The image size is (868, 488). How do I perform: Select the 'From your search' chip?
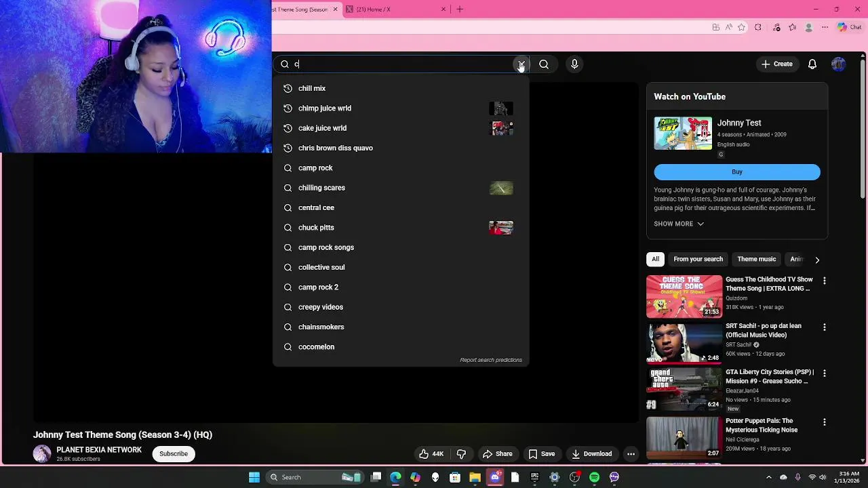(x=698, y=259)
